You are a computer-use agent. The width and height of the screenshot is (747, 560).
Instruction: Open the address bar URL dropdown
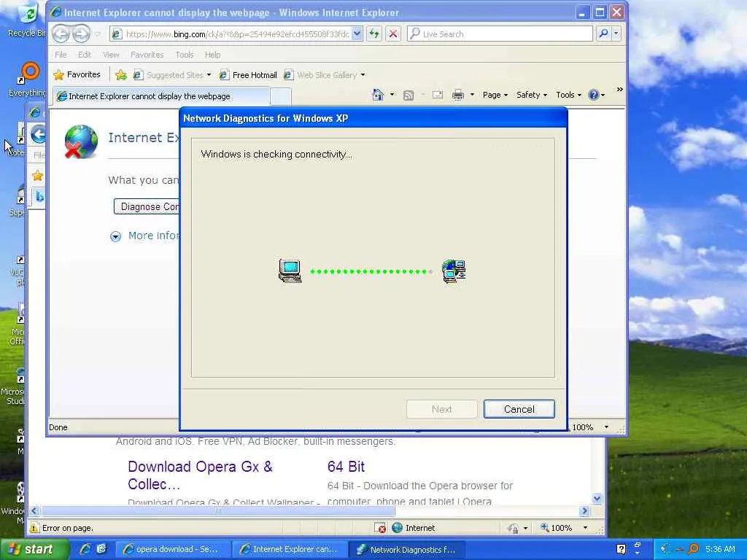click(x=357, y=34)
